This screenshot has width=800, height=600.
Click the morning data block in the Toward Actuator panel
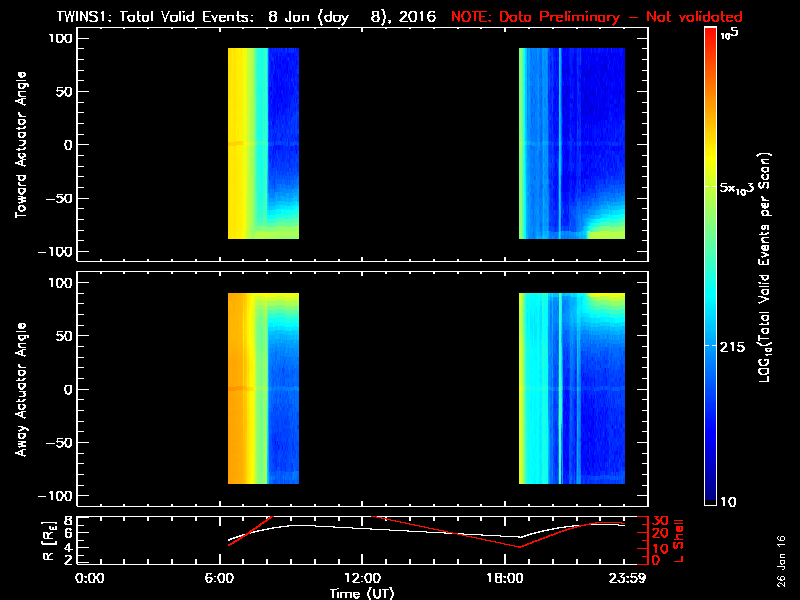click(263, 143)
